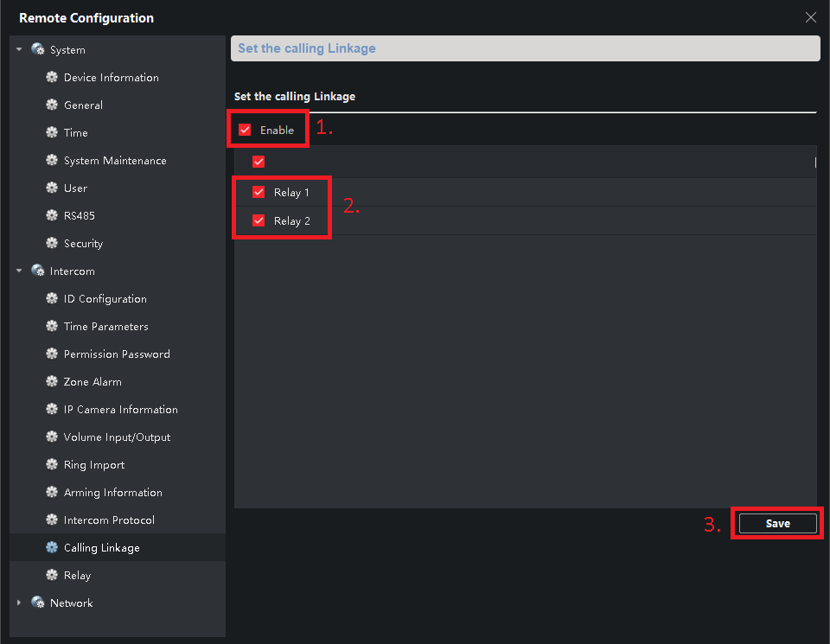Toggle the select-all checkbox in table header
Image resolution: width=830 pixels, height=644 pixels.
tap(259, 162)
